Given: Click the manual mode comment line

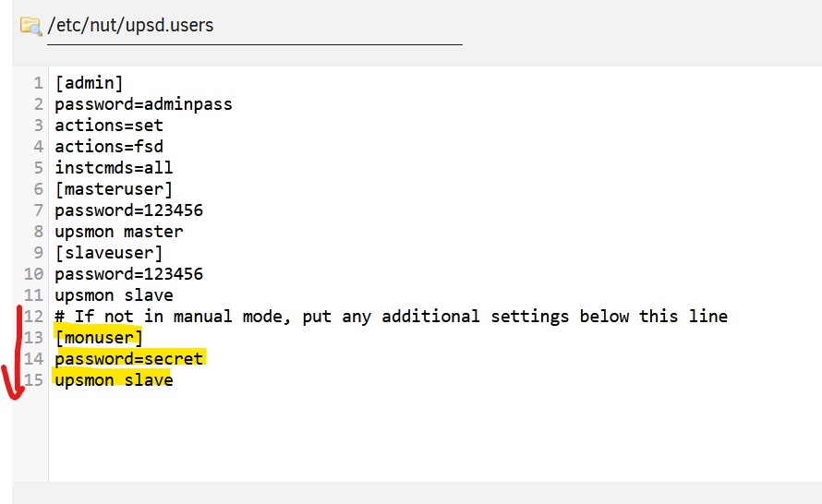Looking at the screenshot, I should pos(391,317).
